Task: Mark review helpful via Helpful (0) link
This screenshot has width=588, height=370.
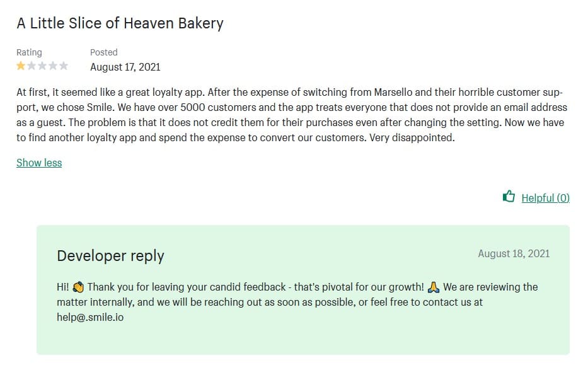Action: 545,198
